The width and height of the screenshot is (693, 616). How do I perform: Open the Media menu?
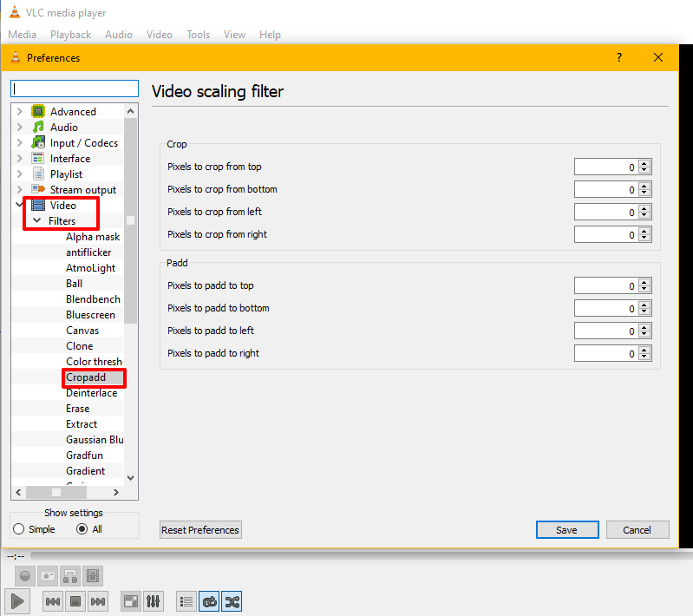22,35
